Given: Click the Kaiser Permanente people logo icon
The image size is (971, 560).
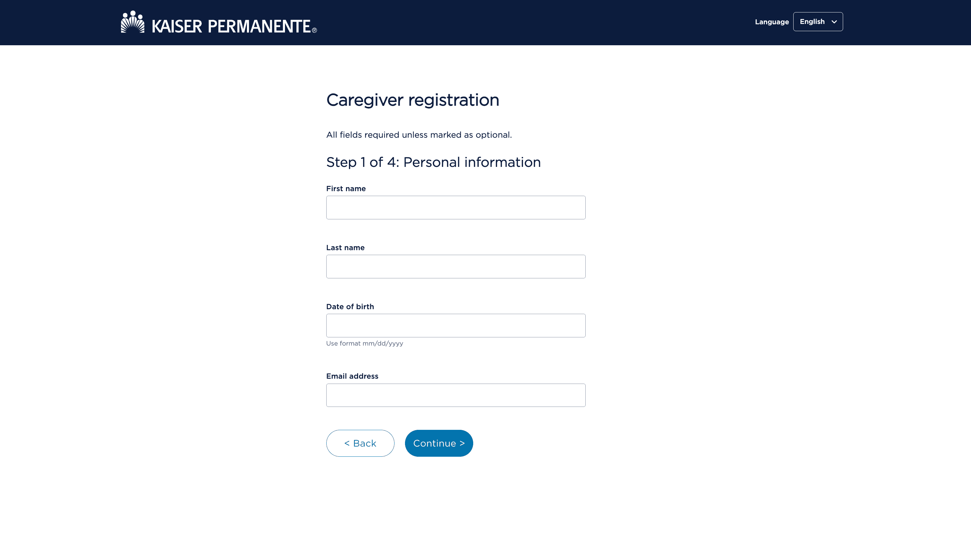Looking at the screenshot, I should pos(133,22).
